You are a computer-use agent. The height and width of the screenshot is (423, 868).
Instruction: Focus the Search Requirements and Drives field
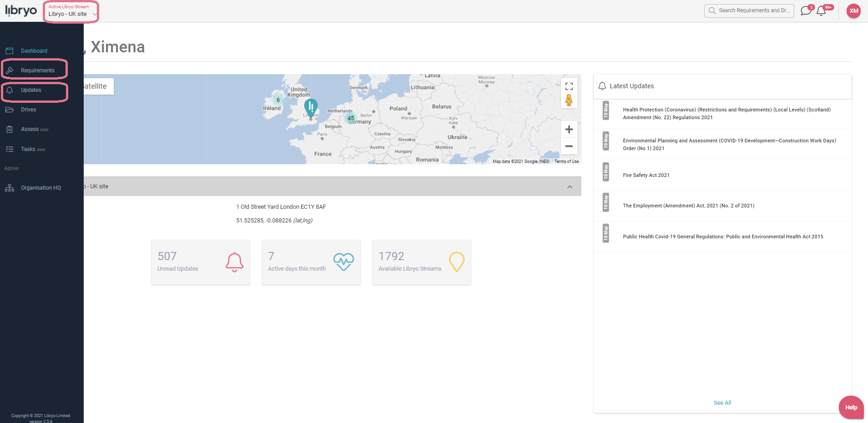[749, 10]
